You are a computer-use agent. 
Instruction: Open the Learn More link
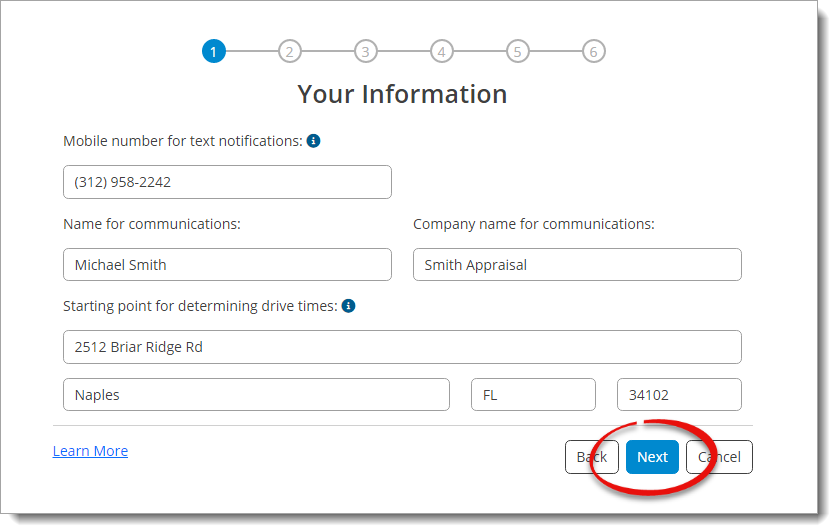[90, 451]
